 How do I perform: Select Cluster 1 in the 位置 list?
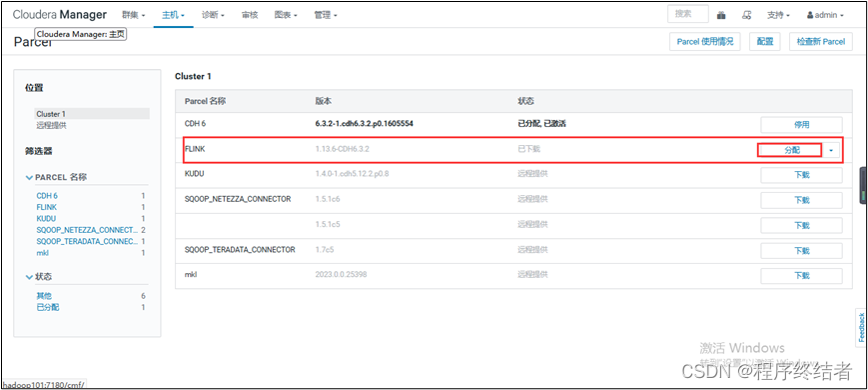click(92, 114)
